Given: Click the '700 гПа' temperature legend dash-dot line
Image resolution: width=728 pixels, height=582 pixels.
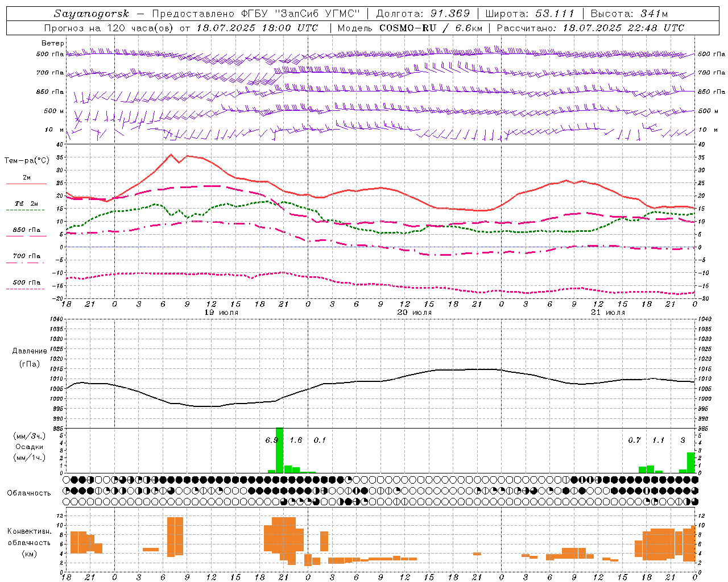Looking at the screenshot, I should 26,263.
